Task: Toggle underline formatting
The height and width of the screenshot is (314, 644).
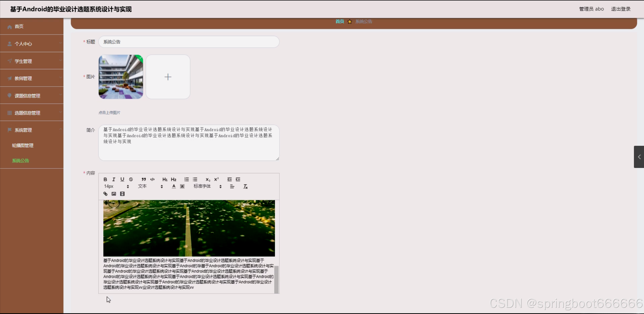Action: pos(122,179)
